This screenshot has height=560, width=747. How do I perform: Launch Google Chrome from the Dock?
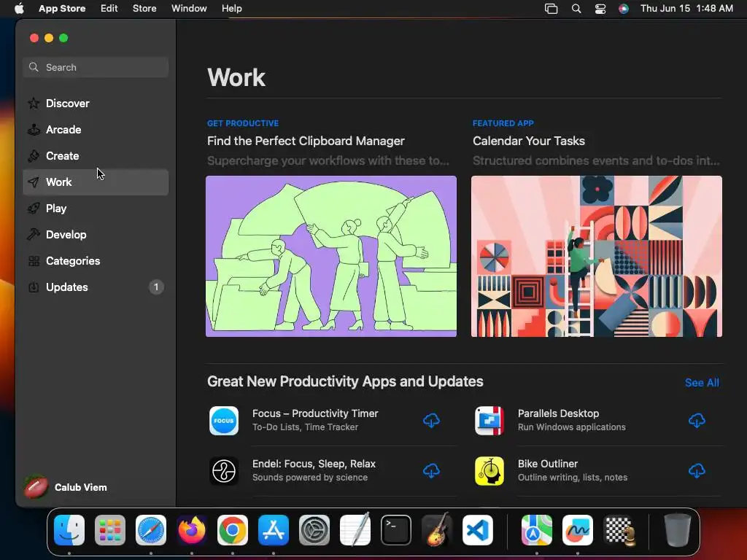(233, 530)
